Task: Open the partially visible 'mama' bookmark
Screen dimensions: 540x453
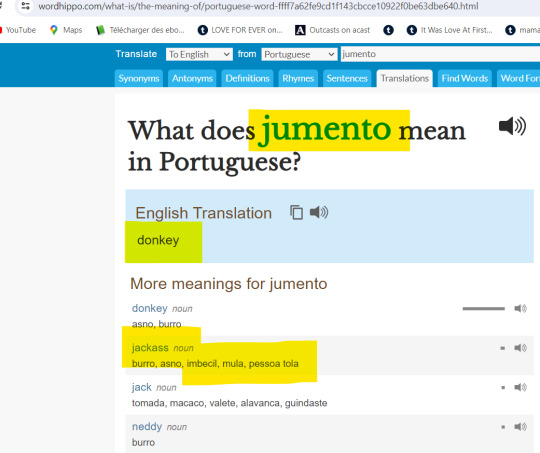Action: [x=522, y=30]
